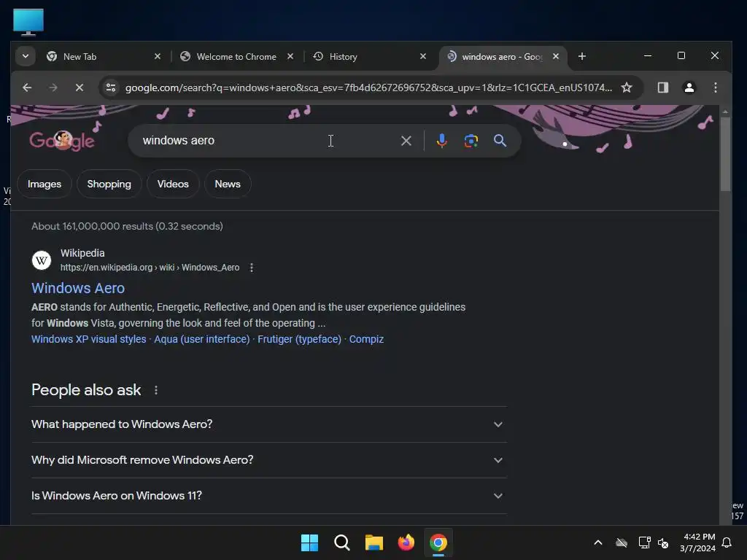Open clock and date in taskbar
This screenshot has height=560, width=747.
698,542
